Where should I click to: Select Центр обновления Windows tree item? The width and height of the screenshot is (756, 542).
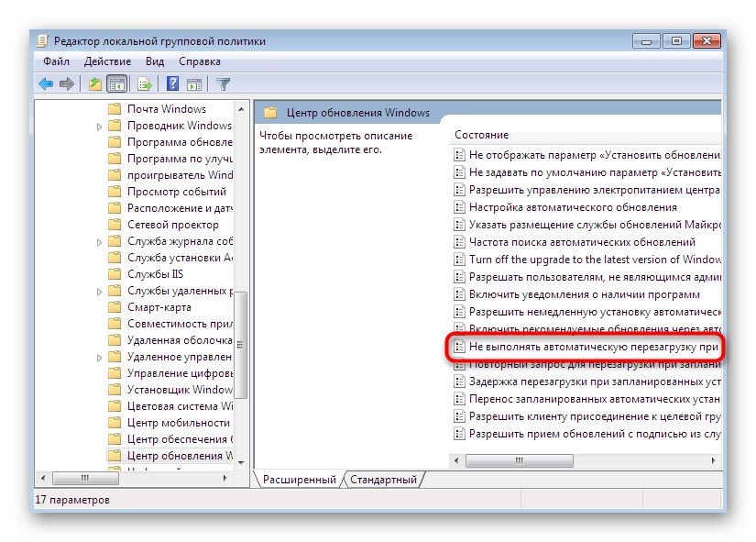point(180,456)
